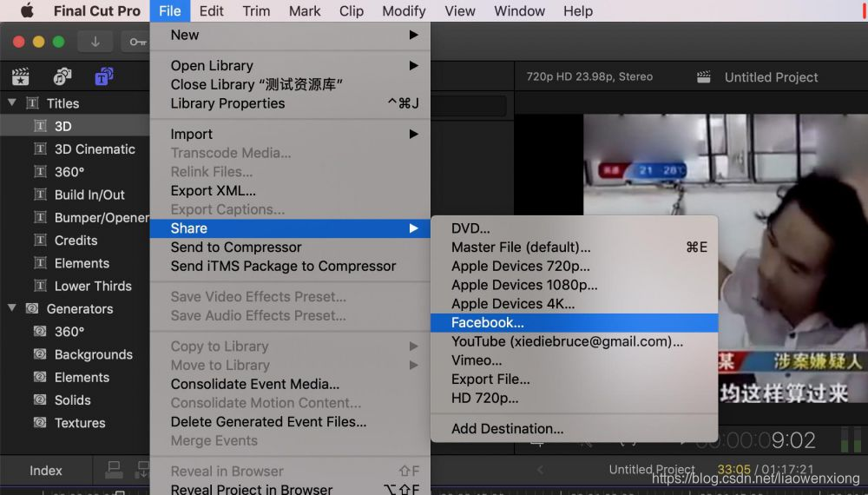Click the Index button in timeline
This screenshot has height=495, width=868.
[x=45, y=471]
